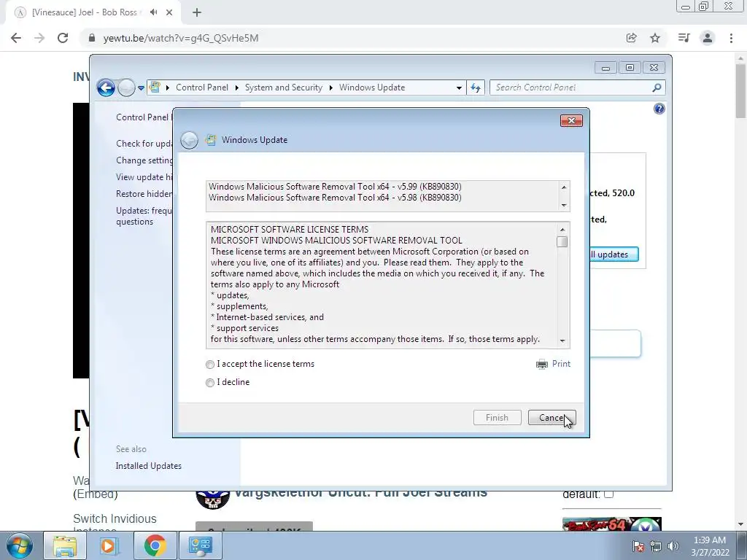
Task: Open Action Center flag tray icon
Action: [x=638, y=546]
